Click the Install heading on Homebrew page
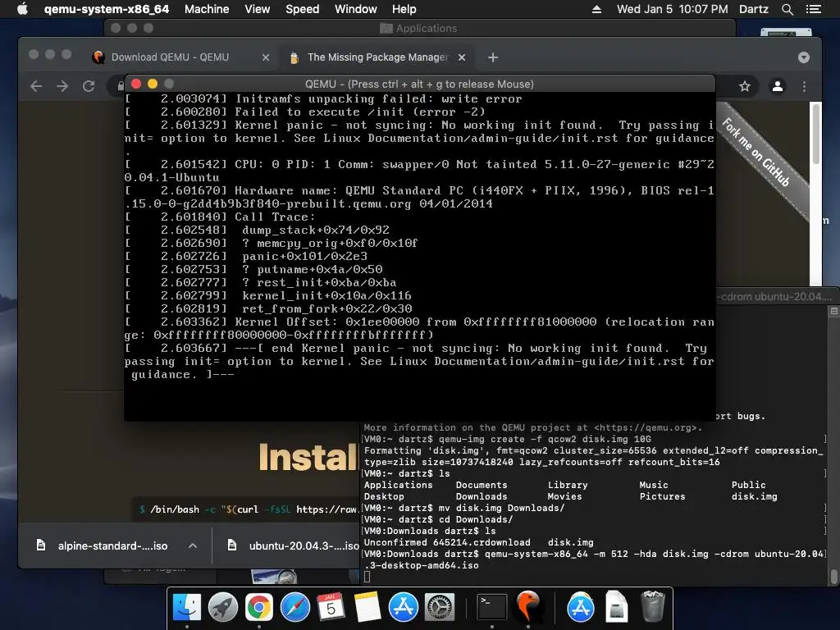840x630 pixels. tap(308, 457)
